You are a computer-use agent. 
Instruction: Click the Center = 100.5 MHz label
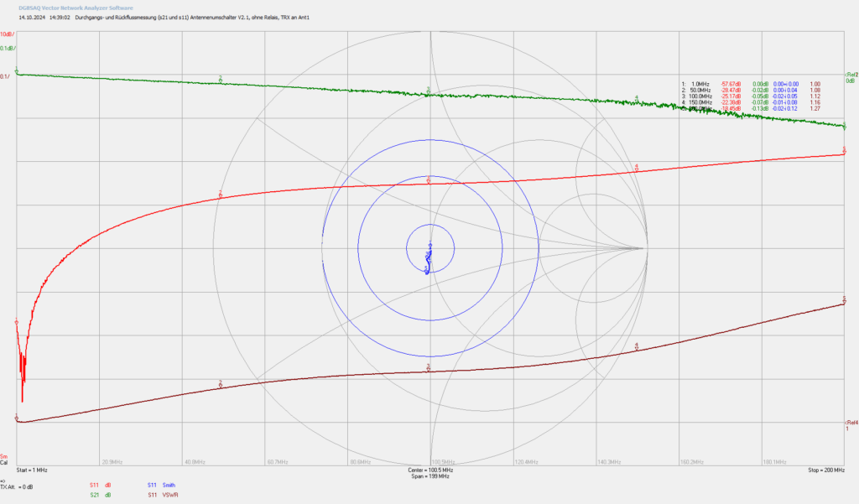pos(430,470)
